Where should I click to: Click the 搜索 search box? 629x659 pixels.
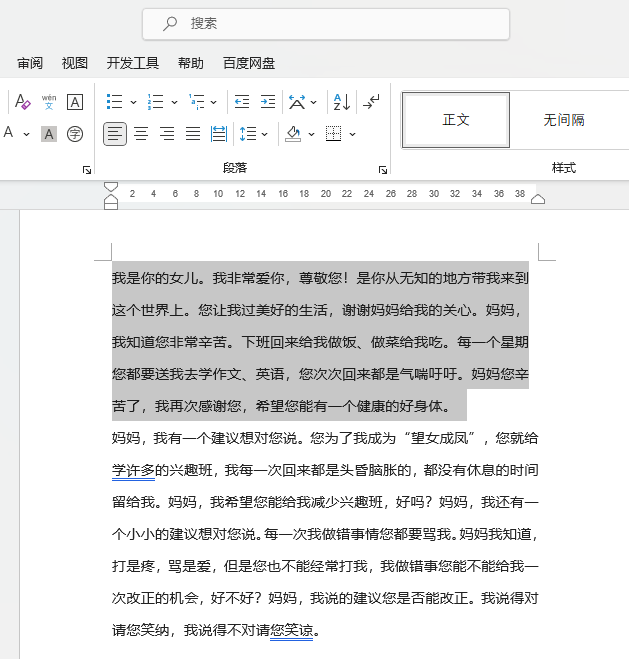click(326, 24)
